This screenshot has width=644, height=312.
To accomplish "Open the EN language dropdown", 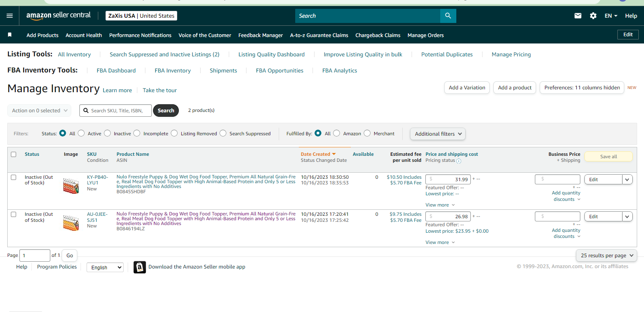I will 611,16.
